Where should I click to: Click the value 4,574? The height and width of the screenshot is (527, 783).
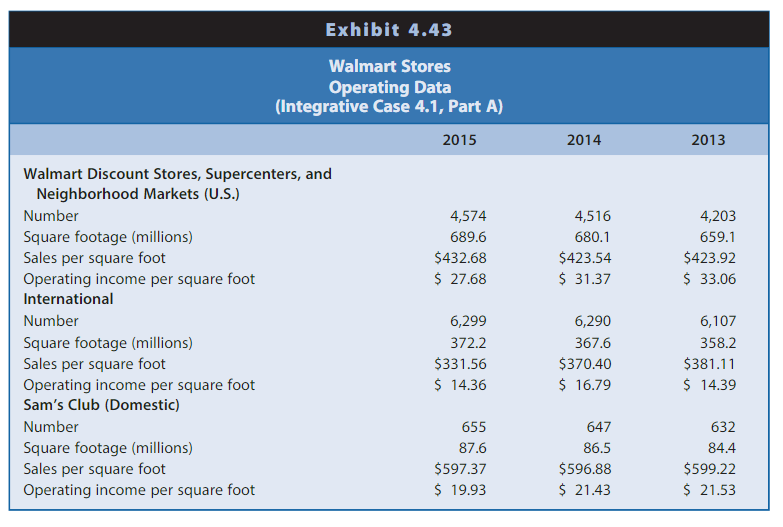coord(468,216)
